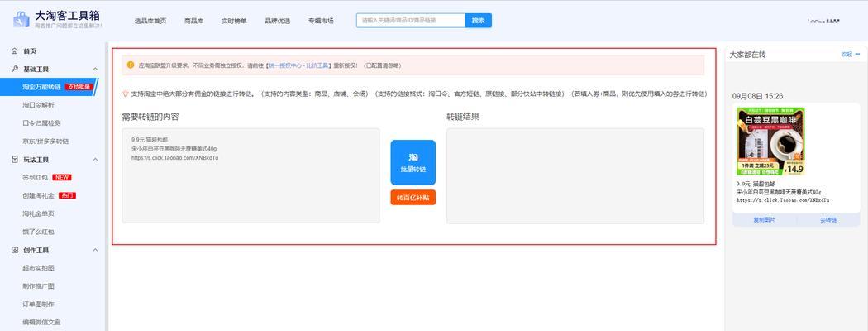Viewport: 868px width, 331px height.
Task: Click the 白芸豆黑咖啡 product thumbnail
Action: (x=770, y=142)
